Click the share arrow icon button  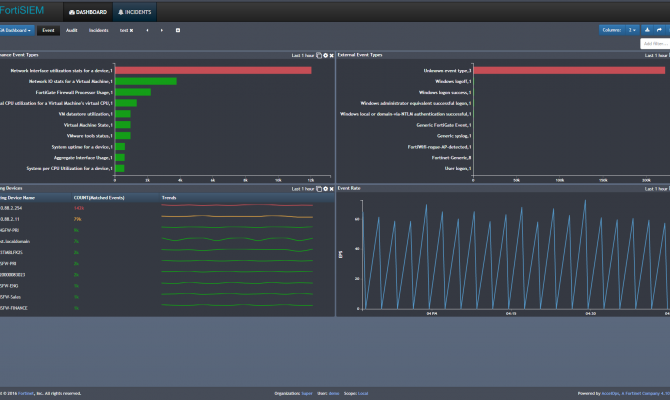[x=659, y=30]
